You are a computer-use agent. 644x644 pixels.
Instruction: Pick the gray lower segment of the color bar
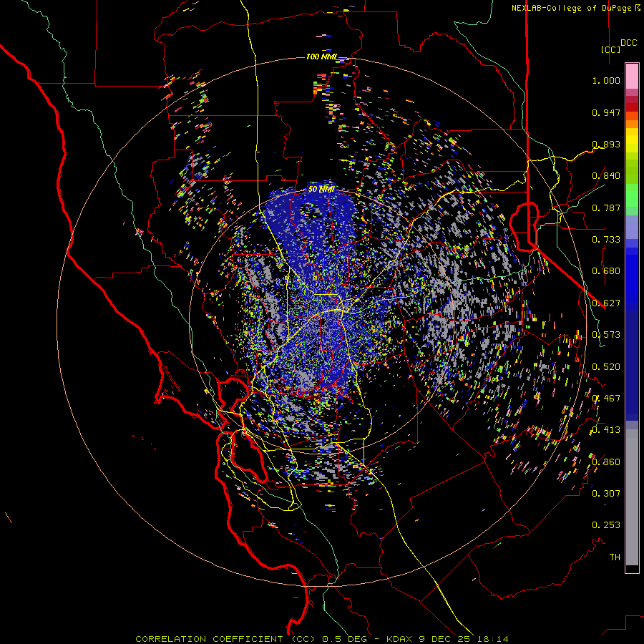click(x=632, y=497)
